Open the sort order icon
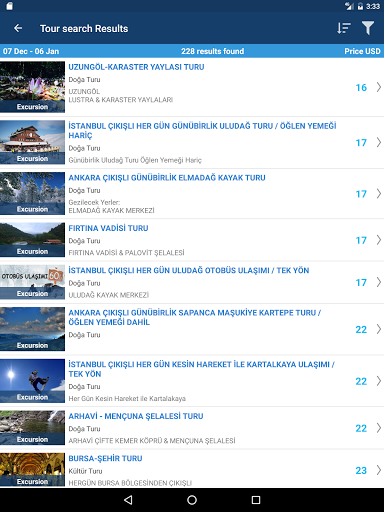 coord(344,28)
